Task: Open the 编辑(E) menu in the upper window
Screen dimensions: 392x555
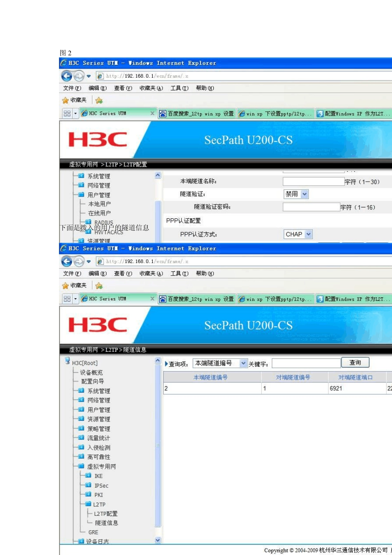Action: point(98,88)
